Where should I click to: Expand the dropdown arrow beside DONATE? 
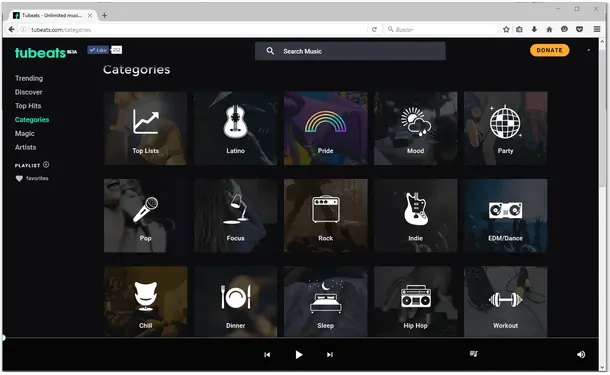589,50
